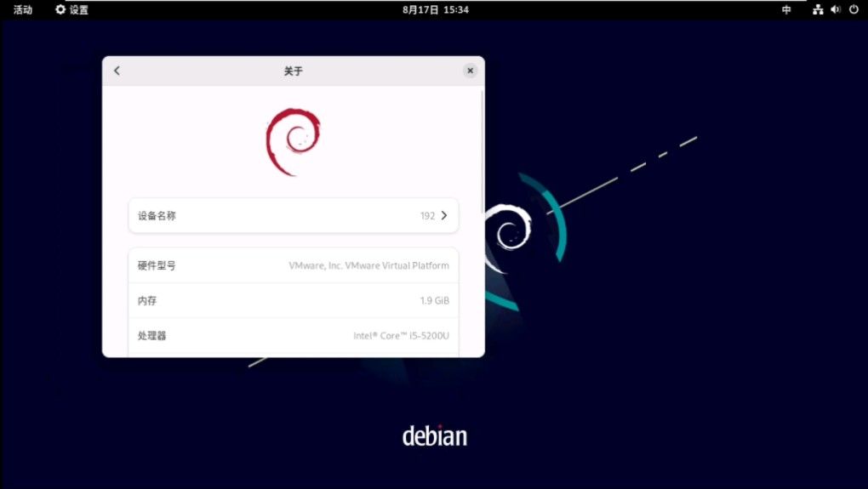Select device name value 192

(427, 216)
